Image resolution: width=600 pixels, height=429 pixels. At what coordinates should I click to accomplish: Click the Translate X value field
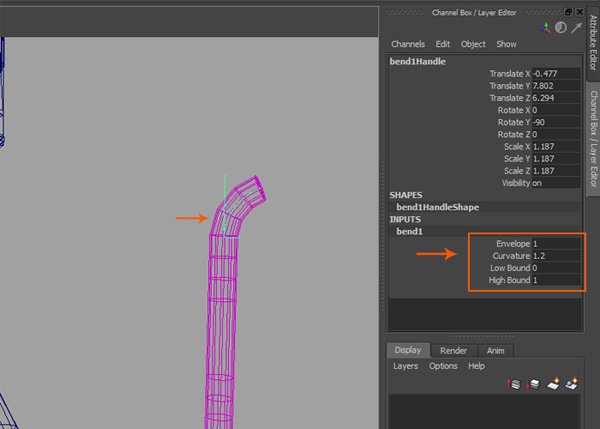pos(556,73)
